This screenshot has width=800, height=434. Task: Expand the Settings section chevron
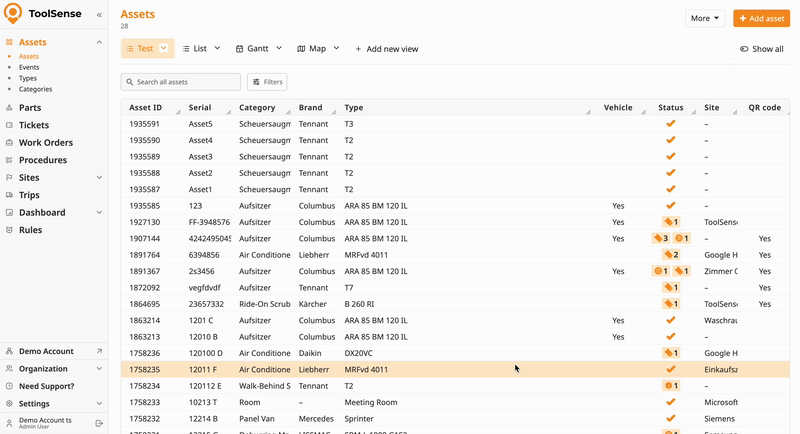(99, 404)
